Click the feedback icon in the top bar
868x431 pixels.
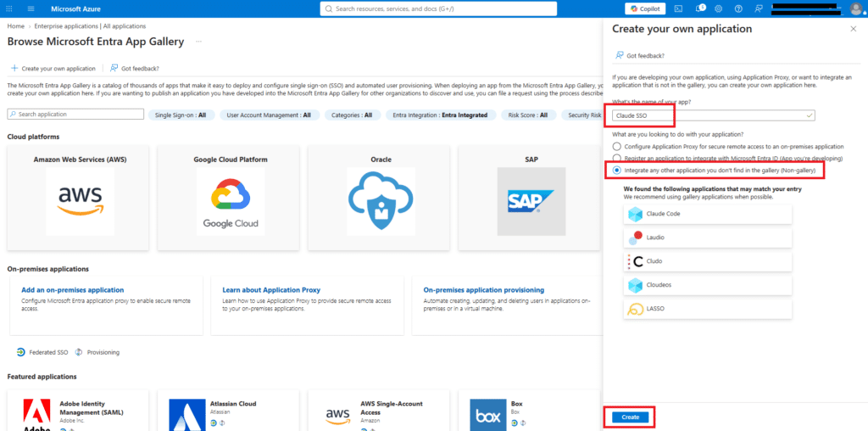(x=759, y=8)
